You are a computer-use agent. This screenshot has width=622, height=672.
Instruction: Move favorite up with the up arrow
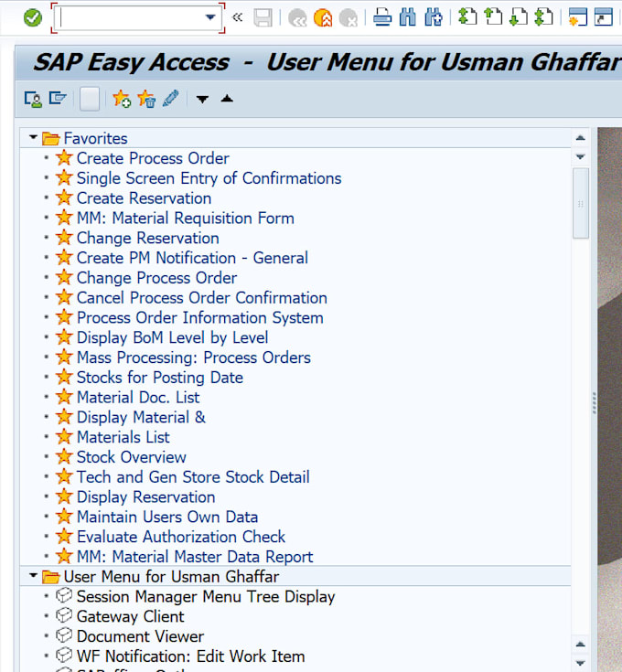coord(227,99)
